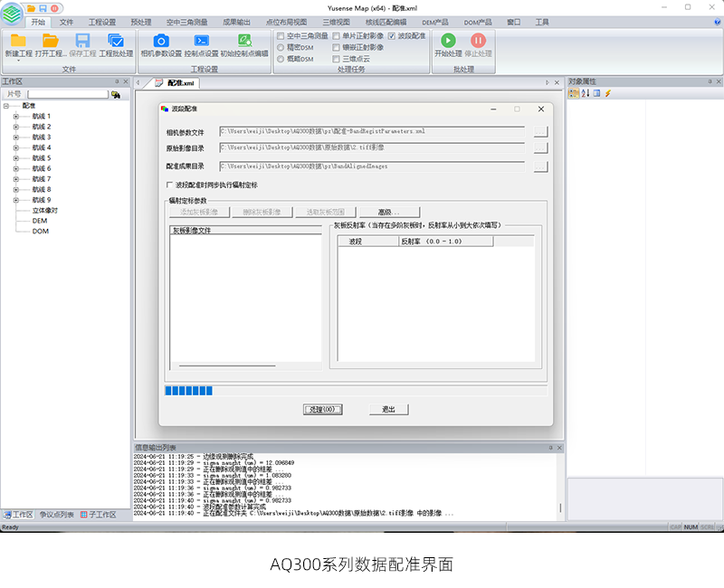Enable the 空中三角测量 checkbox

pos(281,35)
